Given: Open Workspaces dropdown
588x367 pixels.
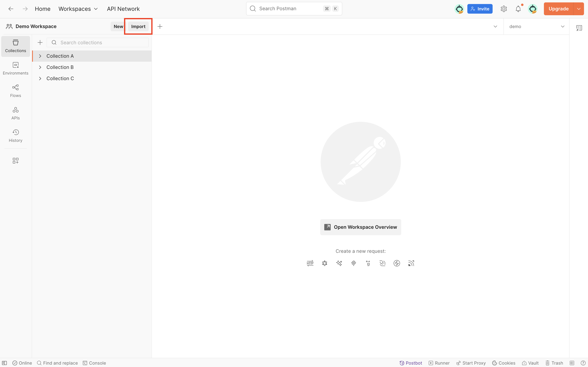Looking at the screenshot, I should click(x=78, y=9).
